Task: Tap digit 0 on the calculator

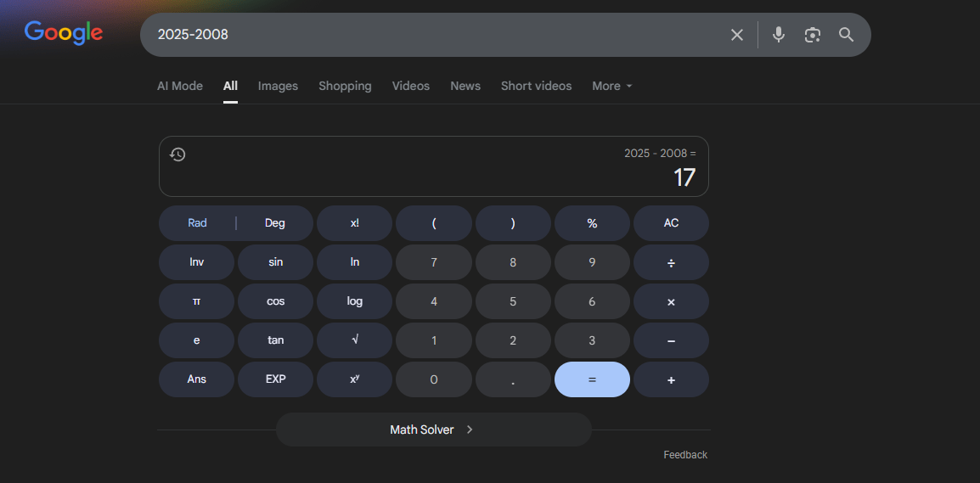Action: pyautogui.click(x=434, y=379)
